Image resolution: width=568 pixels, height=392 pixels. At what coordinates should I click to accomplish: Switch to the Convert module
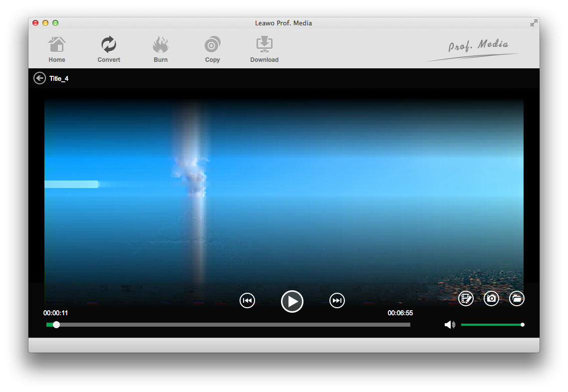pyautogui.click(x=109, y=49)
